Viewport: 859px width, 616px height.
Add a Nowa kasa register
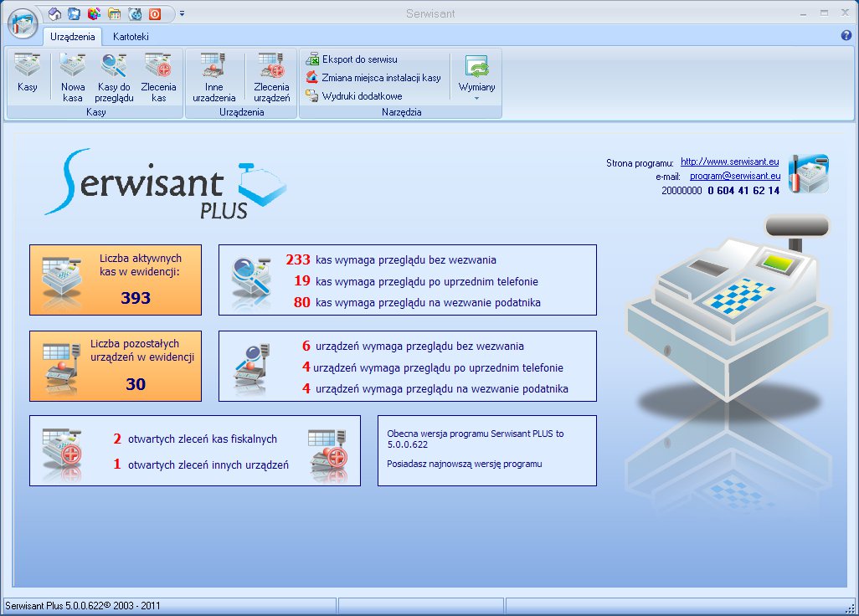pyautogui.click(x=72, y=78)
